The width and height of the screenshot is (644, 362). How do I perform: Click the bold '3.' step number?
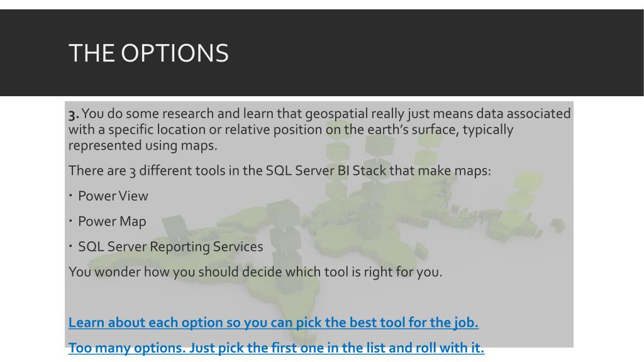pyautogui.click(x=74, y=114)
